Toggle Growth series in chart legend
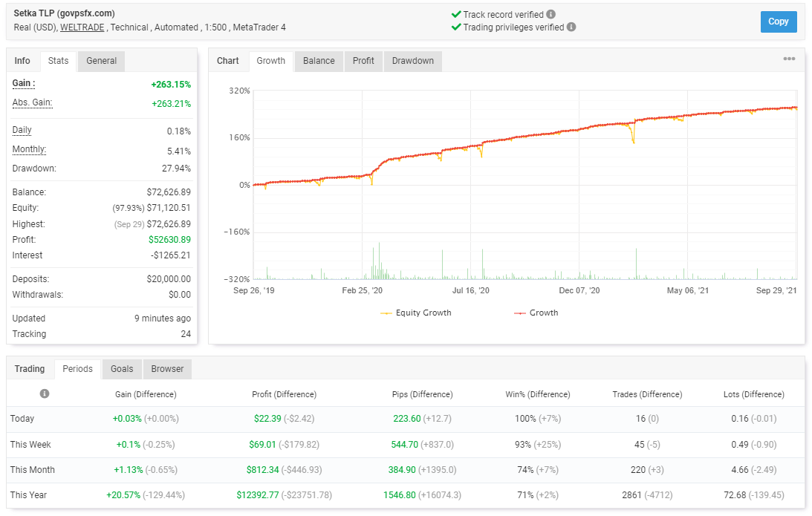This screenshot has width=812, height=516. pyautogui.click(x=536, y=313)
